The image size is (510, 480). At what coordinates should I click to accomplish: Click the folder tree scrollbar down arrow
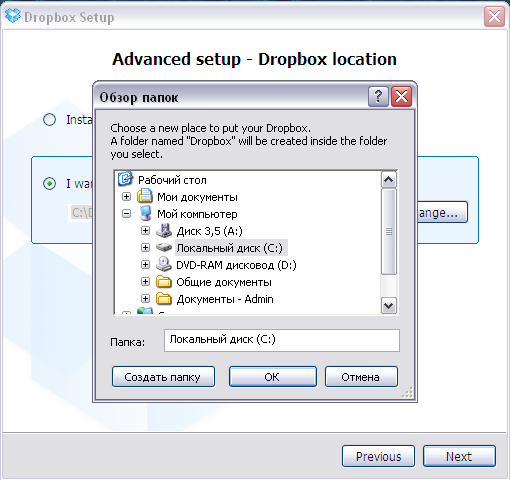389,305
